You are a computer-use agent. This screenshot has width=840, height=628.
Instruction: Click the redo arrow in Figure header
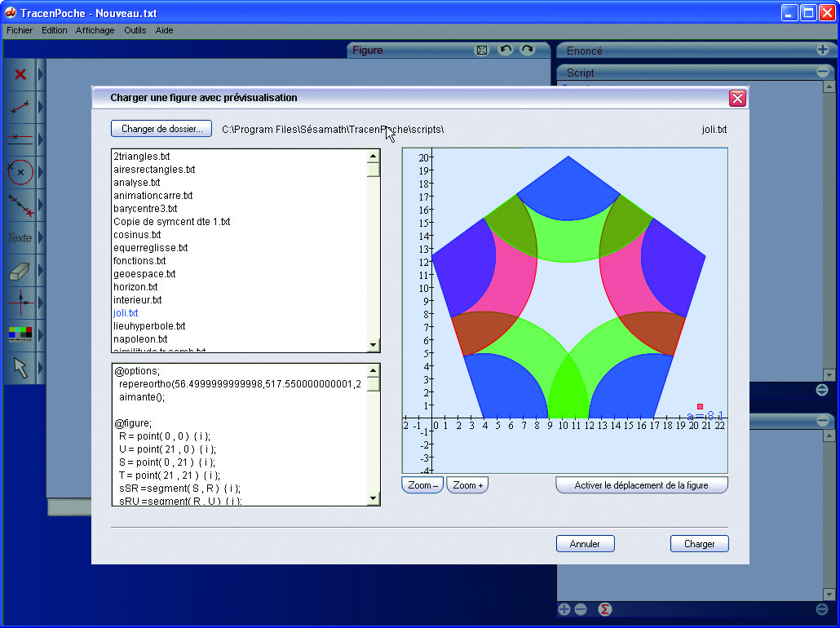527,50
